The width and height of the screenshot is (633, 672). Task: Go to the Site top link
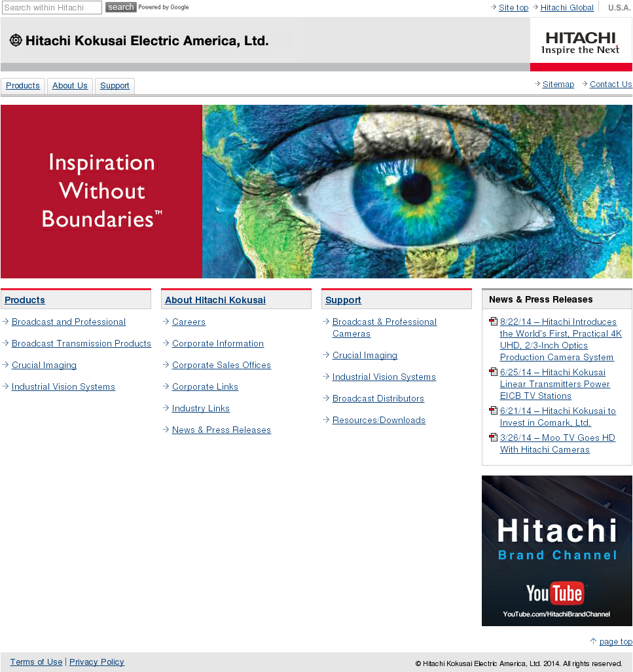click(x=513, y=8)
